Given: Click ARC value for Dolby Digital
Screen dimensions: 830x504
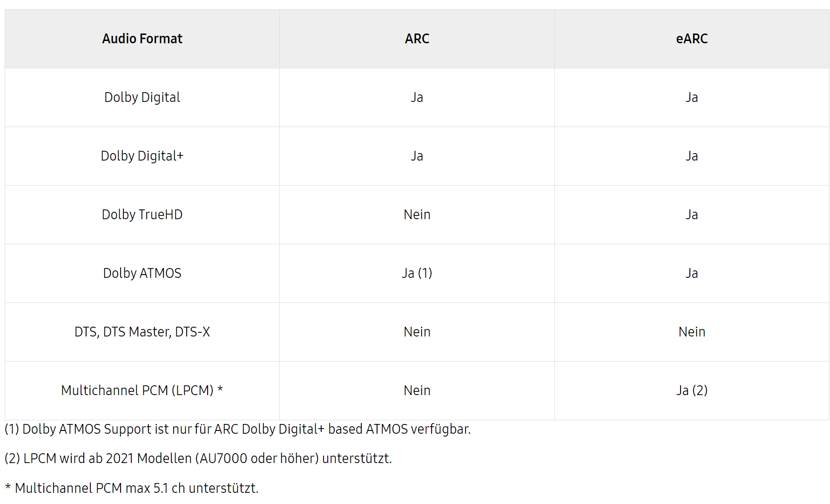Looking at the screenshot, I should pyautogui.click(x=417, y=97).
